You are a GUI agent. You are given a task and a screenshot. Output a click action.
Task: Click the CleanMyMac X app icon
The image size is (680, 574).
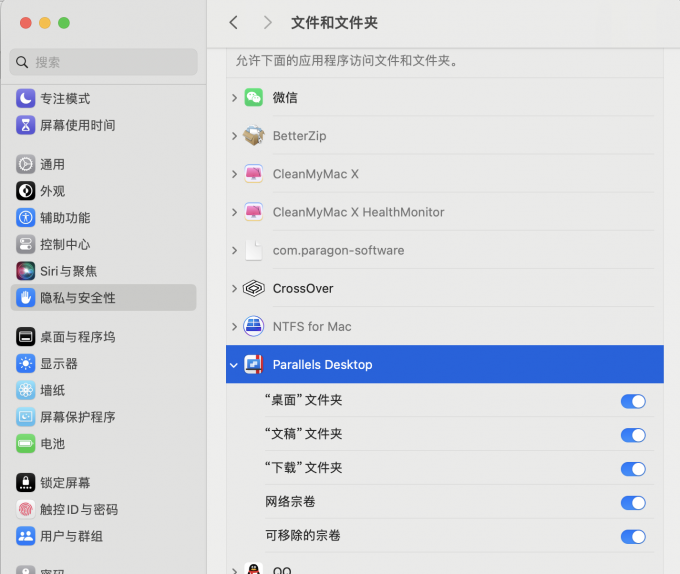(254, 174)
